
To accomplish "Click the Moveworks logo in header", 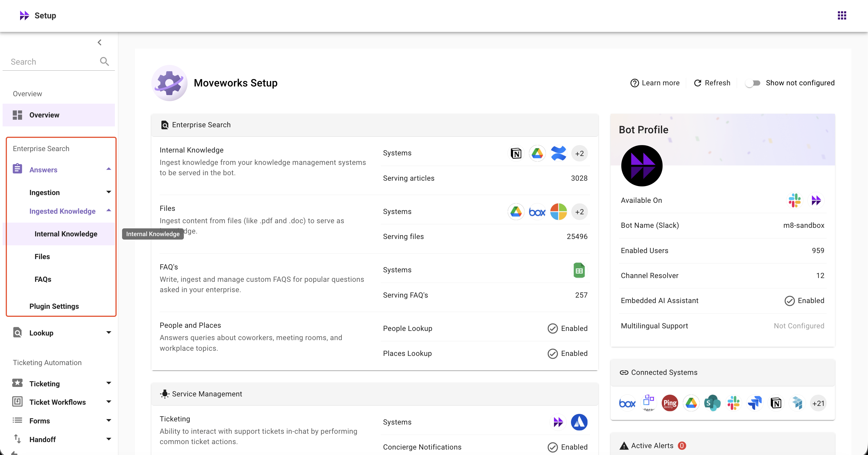I will coord(24,16).
